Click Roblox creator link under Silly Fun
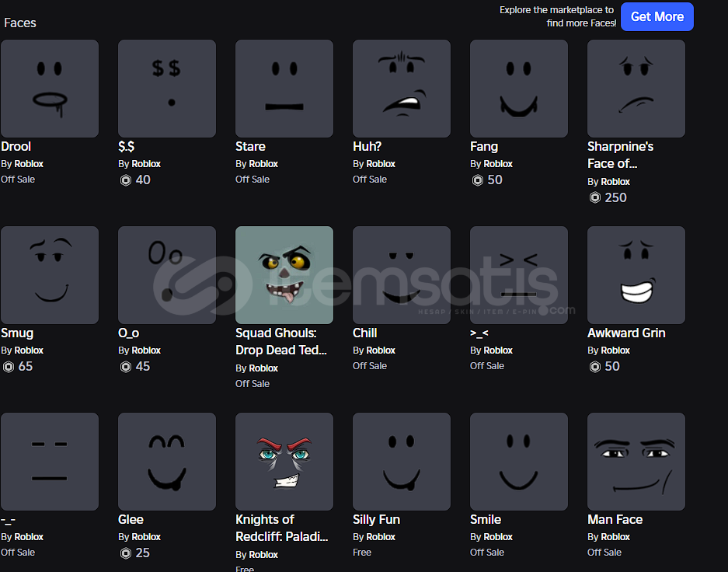The height and width of the screenshot is (572, 728). (x=381, y=537)
